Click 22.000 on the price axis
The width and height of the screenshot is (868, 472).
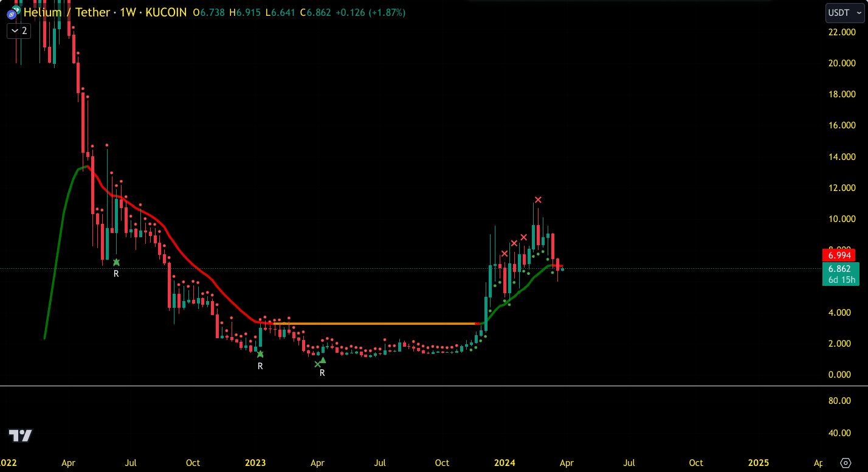pyautogui.click(x=841, y=32)
